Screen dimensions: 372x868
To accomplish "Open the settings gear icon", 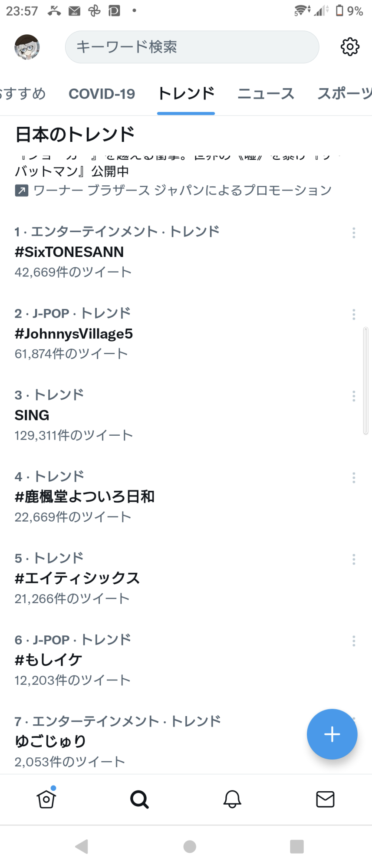I will pyautogui.click(x=350, y=47).
